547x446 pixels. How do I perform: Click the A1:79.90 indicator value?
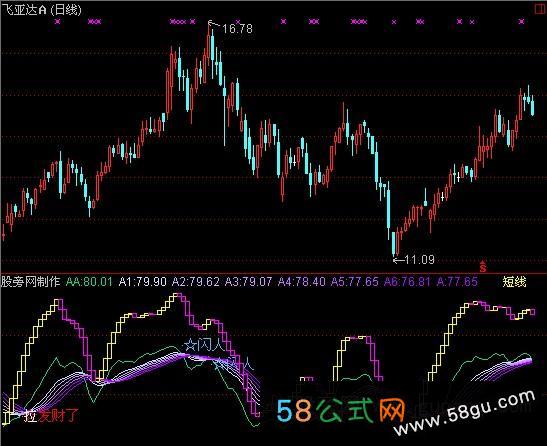point(143,281)
